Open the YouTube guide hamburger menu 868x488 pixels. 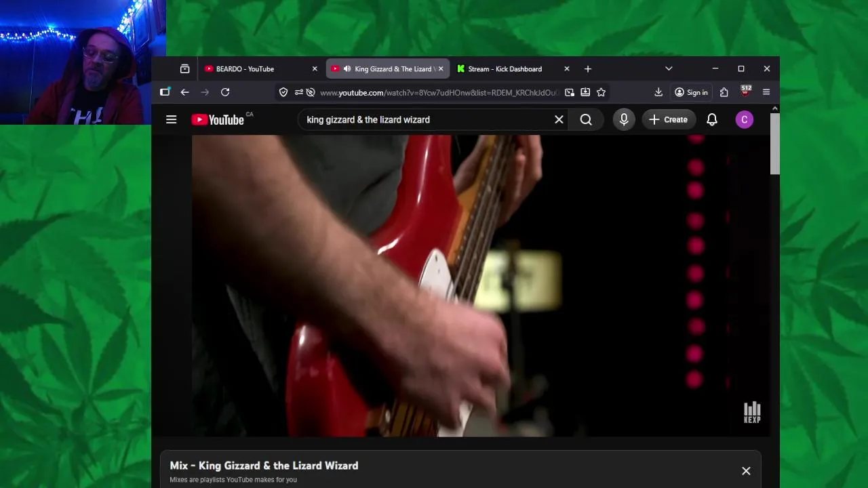click(x=171, y=119)
